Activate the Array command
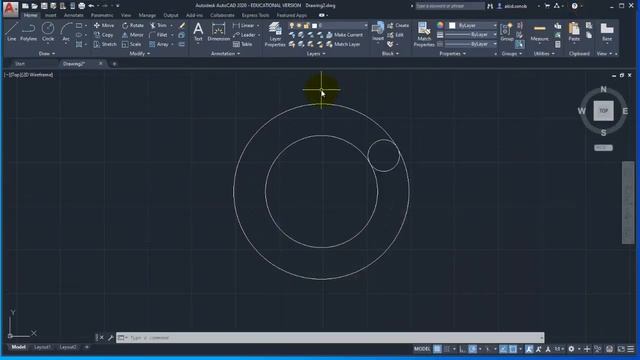Screen dimensions: 640x360 pyautogui.click(x=159, y=44)
